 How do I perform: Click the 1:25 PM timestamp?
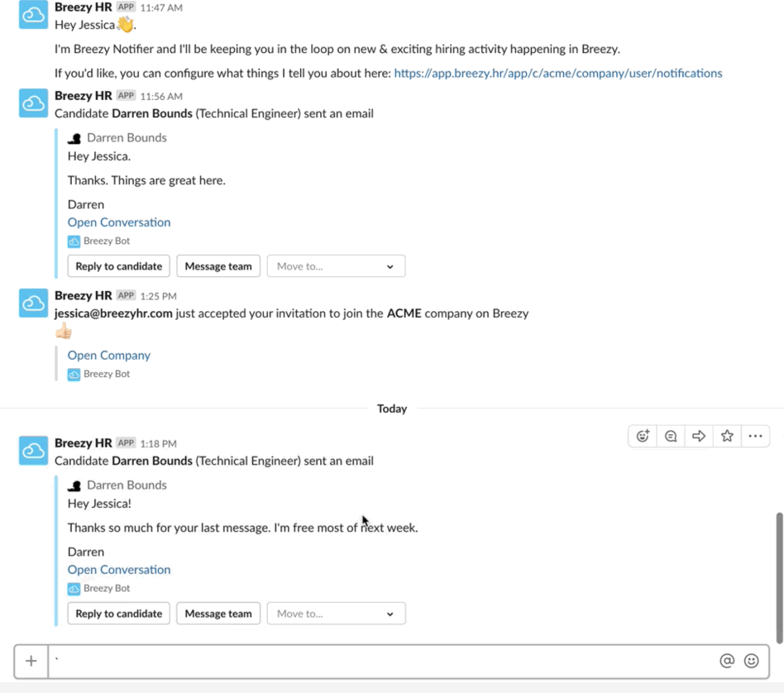click(x=159, y=296)
